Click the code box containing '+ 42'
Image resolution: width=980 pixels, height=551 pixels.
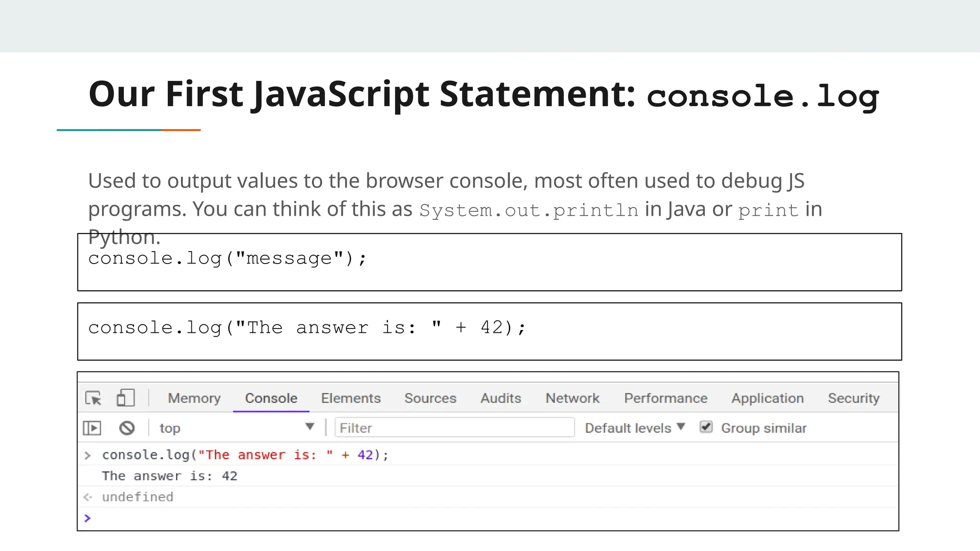click(490, 331)
